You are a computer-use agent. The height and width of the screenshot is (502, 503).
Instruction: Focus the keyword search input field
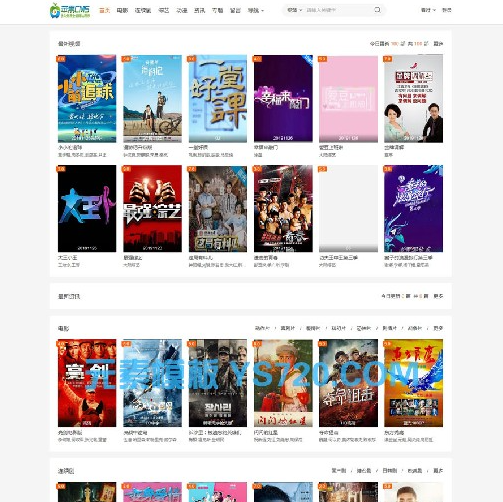338,10
